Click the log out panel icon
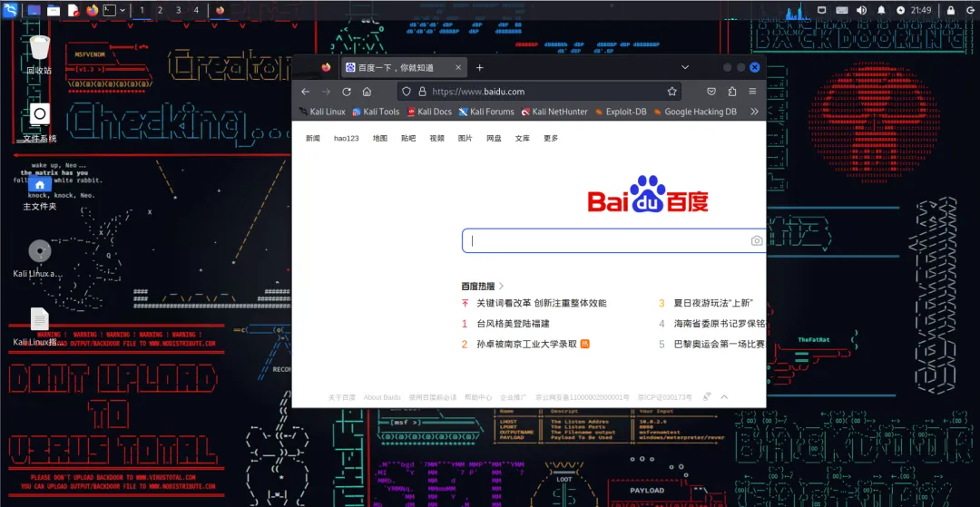This screenshot has height=507, width=980. coord(968,10)
